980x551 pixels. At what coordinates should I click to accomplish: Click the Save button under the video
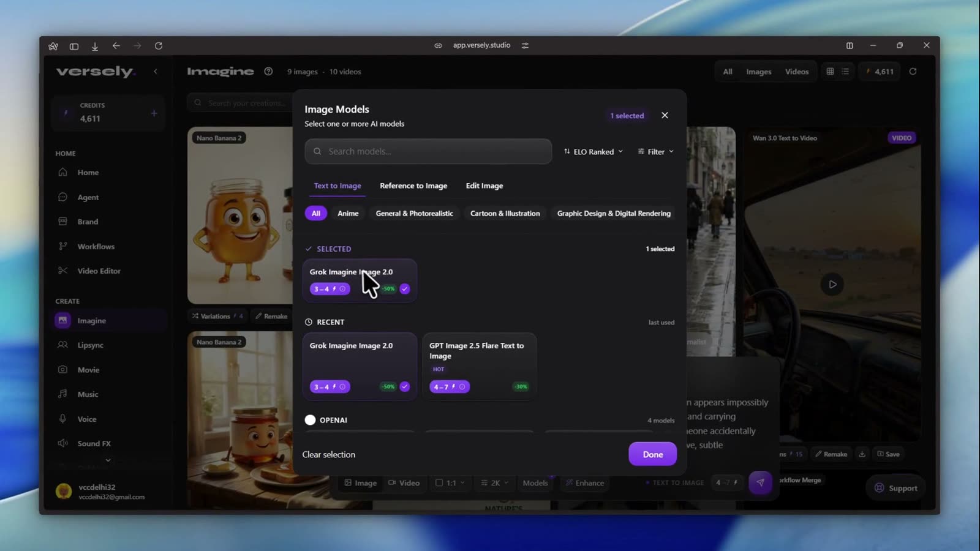[x=888, y=454]
